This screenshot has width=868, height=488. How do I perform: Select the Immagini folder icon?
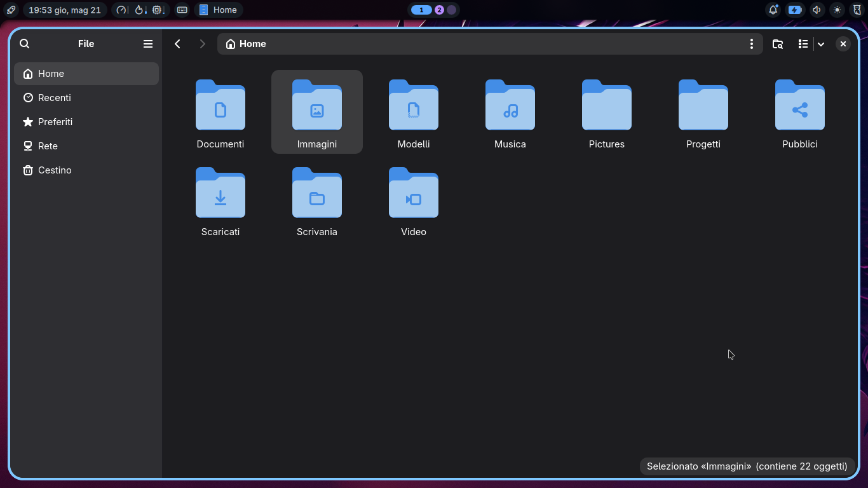tap(317, 105)
